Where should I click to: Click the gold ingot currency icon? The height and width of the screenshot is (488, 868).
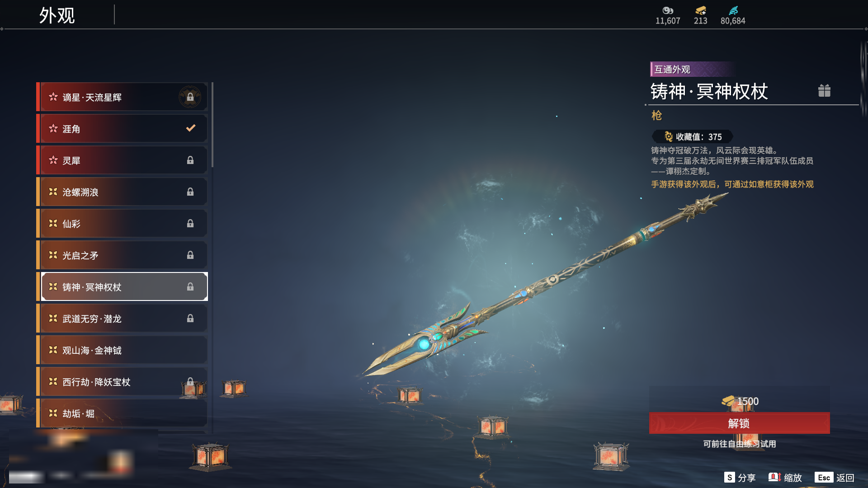click(x=700, y=10)
